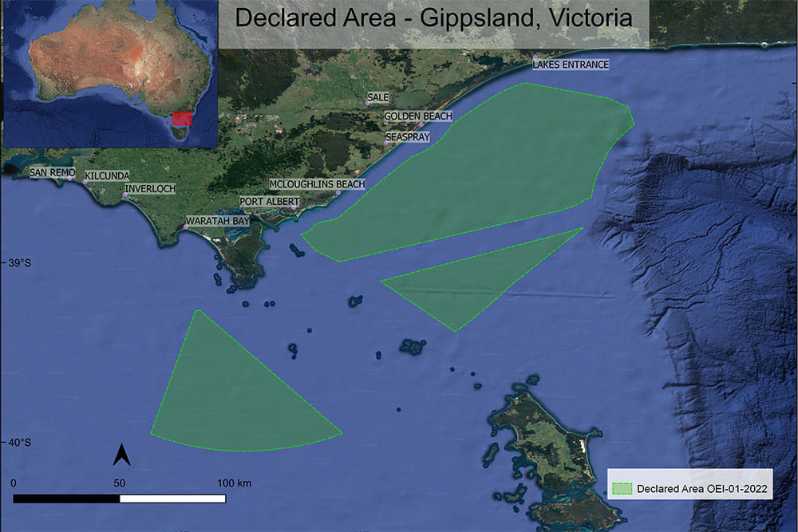Viewport: 798px width, 532px height.
Task: Click the 39°S latitude label
Action: [18, 263]
